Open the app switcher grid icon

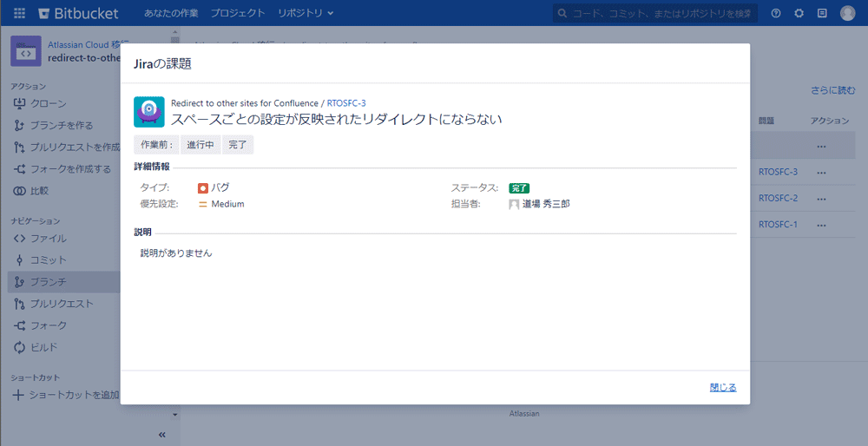pyautogui.click(x=19, y=13)
